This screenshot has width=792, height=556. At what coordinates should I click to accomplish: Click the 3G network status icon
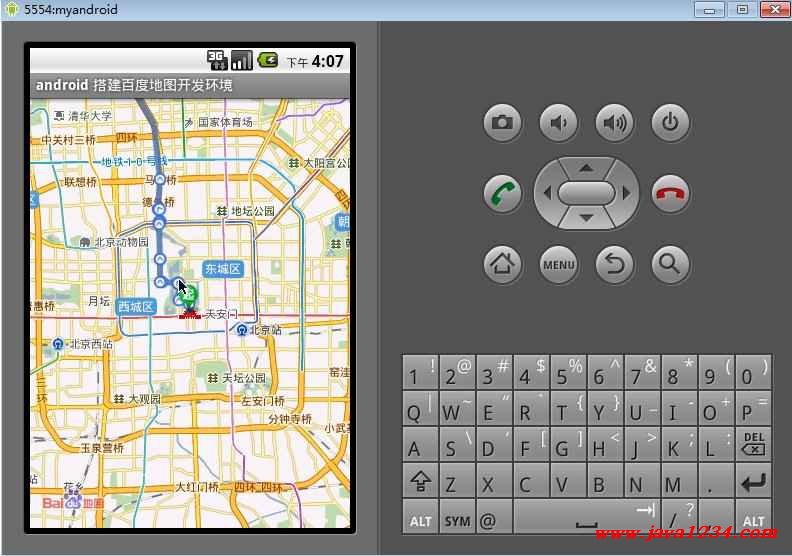click(x=217, y=60)
